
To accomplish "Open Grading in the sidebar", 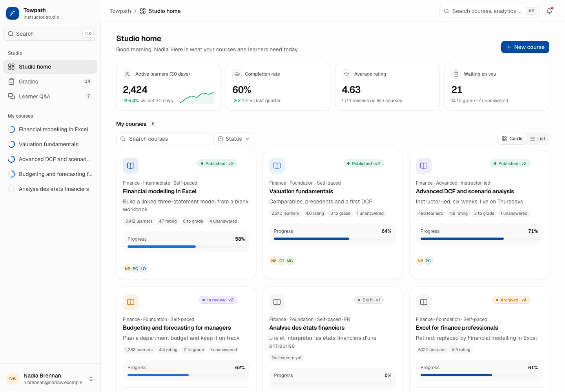I will [x=50, y=82].
